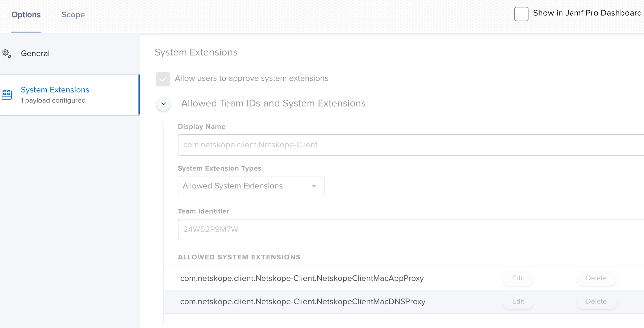
Task: Click the dropdown arrow beside Allowed System Extensions
Action: [314, 186]
